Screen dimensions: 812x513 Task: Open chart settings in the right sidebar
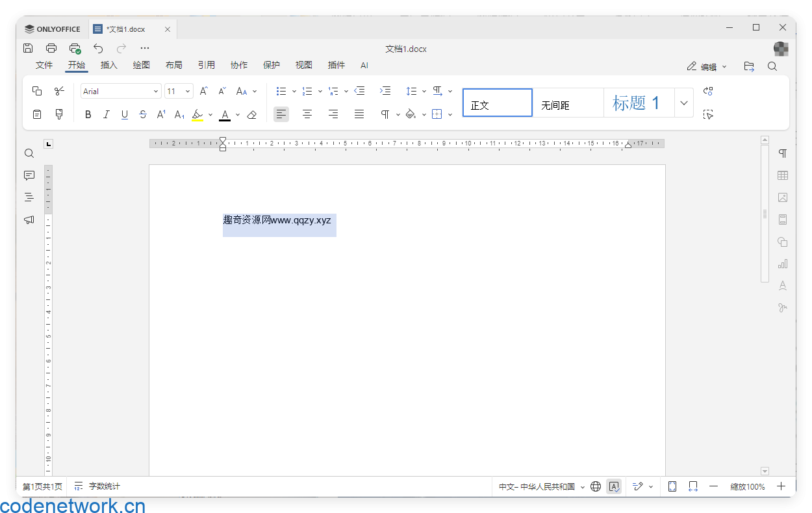pyautogui.click(x=782, y=264)
